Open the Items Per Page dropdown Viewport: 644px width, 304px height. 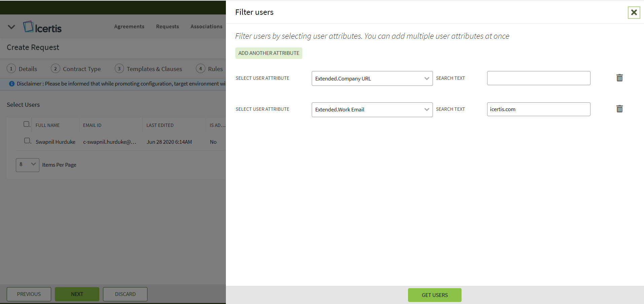point(27,165)
